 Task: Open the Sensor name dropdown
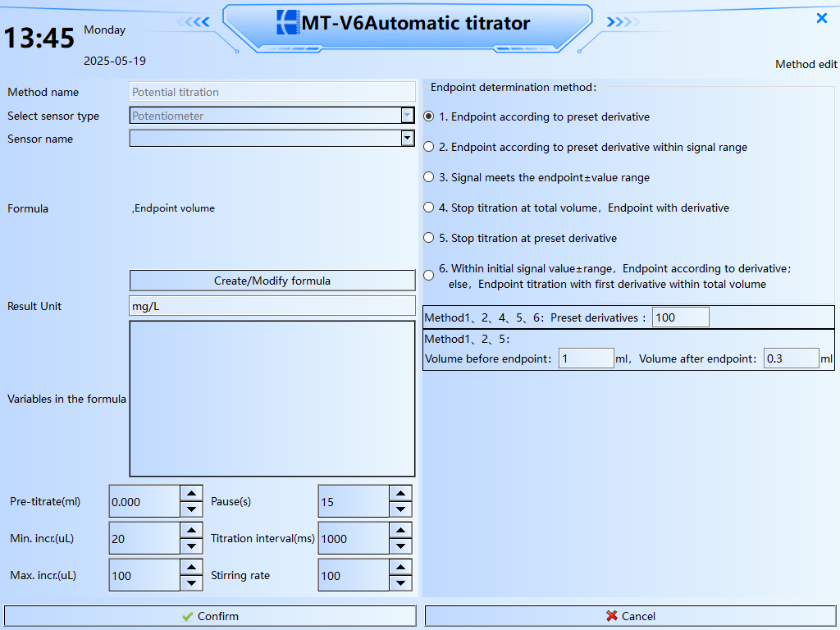407,138
